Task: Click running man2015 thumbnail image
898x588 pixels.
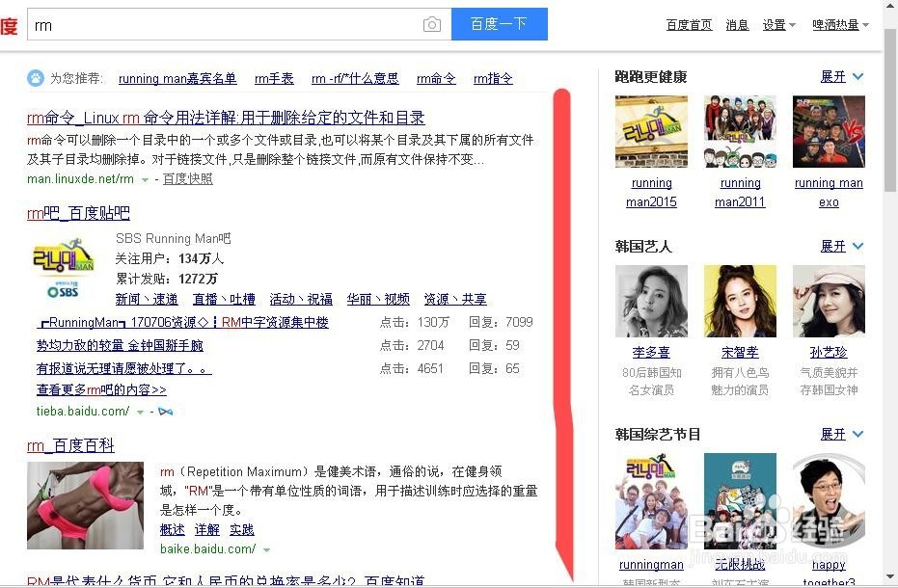Action: click(651, 132)
